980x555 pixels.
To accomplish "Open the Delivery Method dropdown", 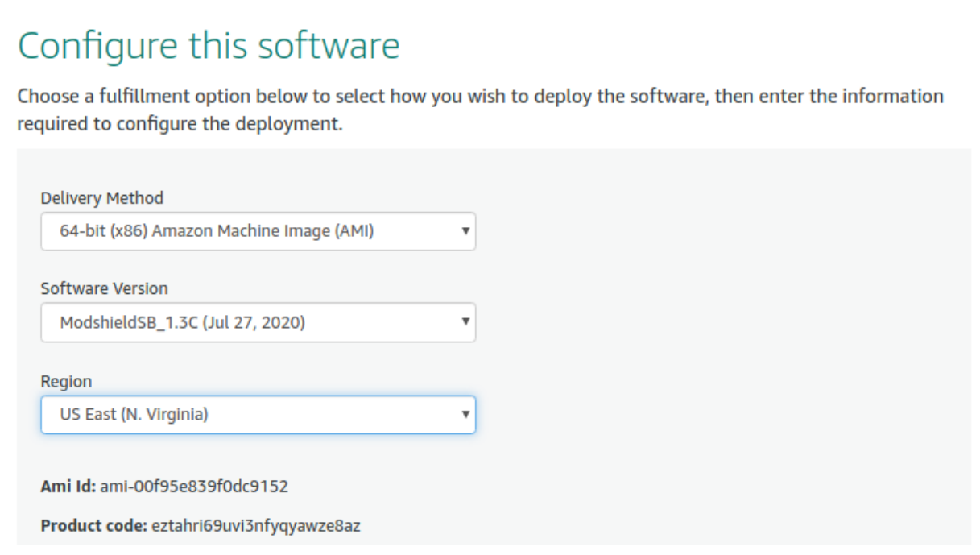I will point(258,231).
